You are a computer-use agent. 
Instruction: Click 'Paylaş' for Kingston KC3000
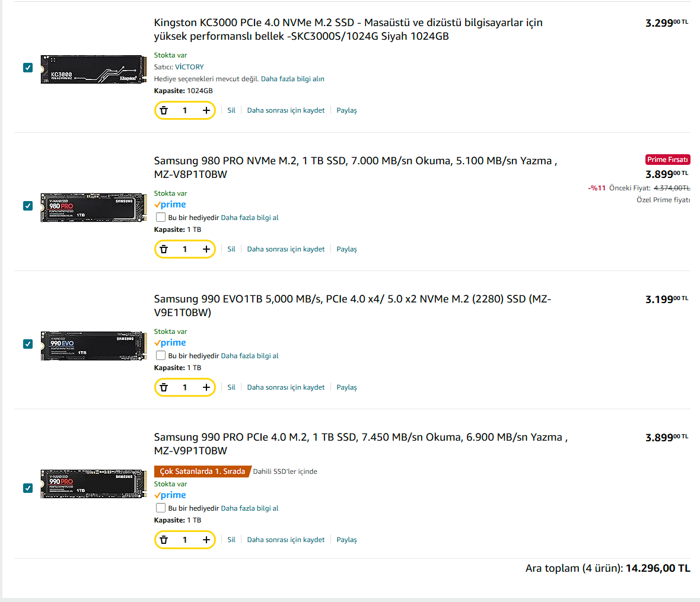pyautogui.click(x=346, y=110)
